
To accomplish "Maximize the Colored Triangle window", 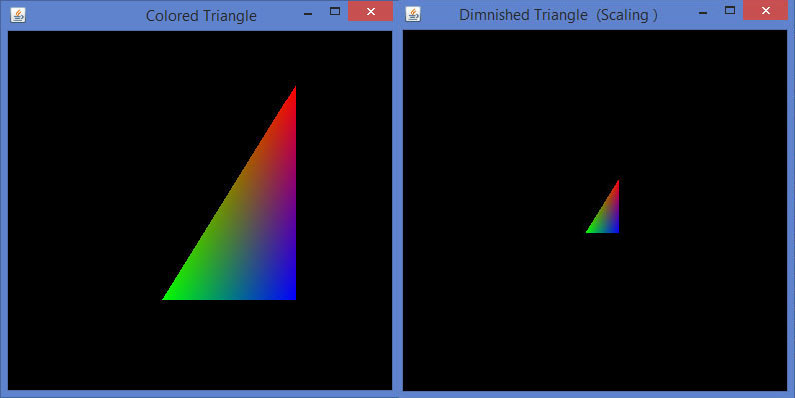I will [335, 11].
